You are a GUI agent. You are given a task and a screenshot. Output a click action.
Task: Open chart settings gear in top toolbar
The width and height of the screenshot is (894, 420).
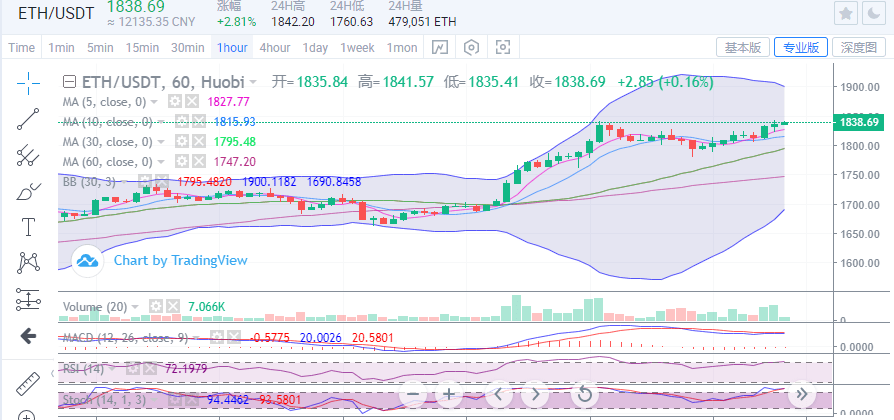(x=471, y=47)
